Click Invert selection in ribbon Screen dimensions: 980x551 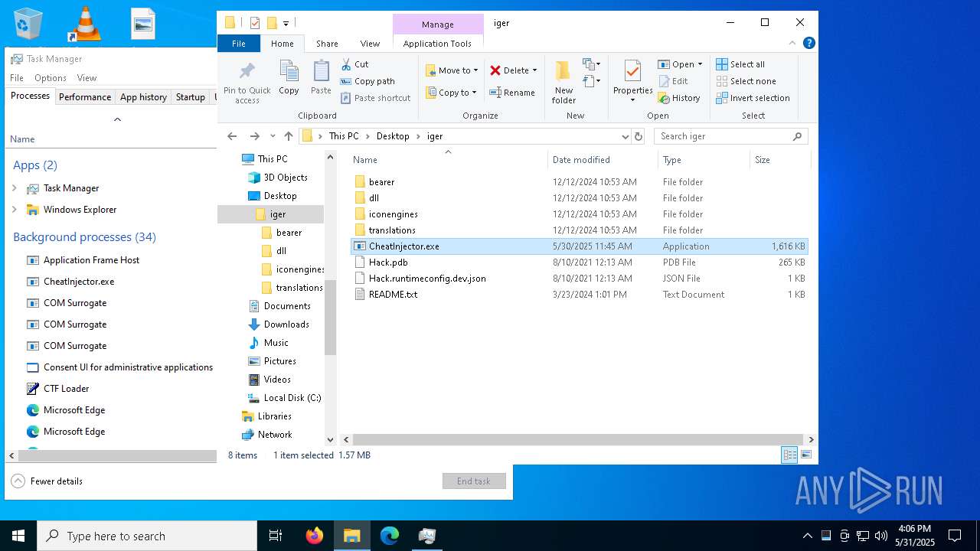(x=753, y=98)
